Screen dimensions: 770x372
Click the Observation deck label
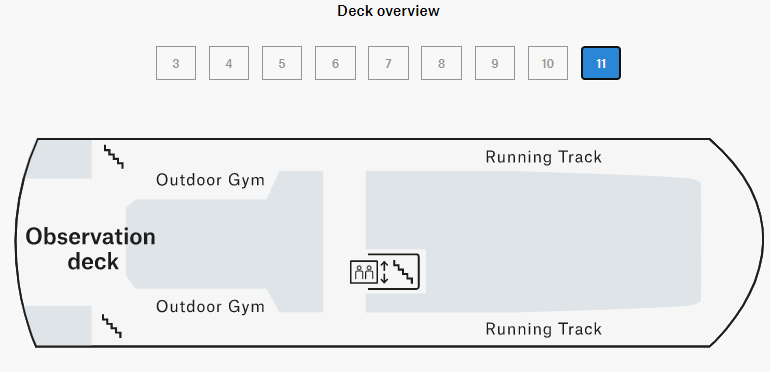[x=91, y=249]
